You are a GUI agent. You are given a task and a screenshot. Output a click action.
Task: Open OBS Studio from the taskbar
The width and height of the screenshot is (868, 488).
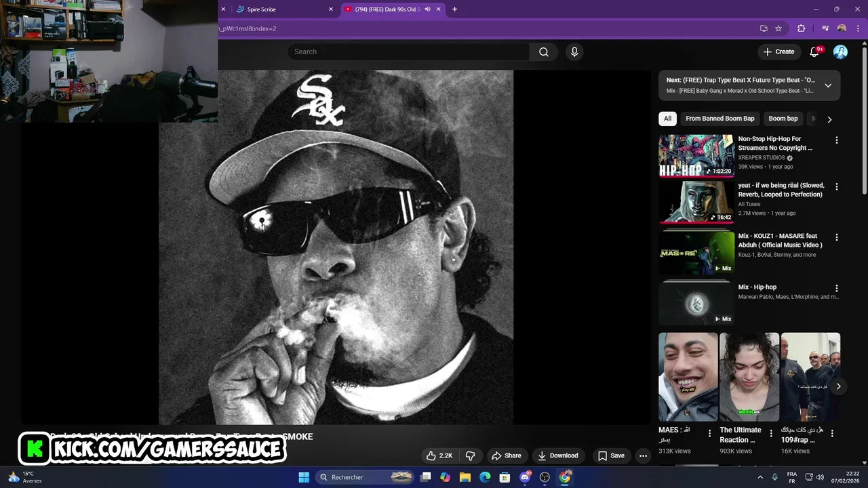point(545,477)
